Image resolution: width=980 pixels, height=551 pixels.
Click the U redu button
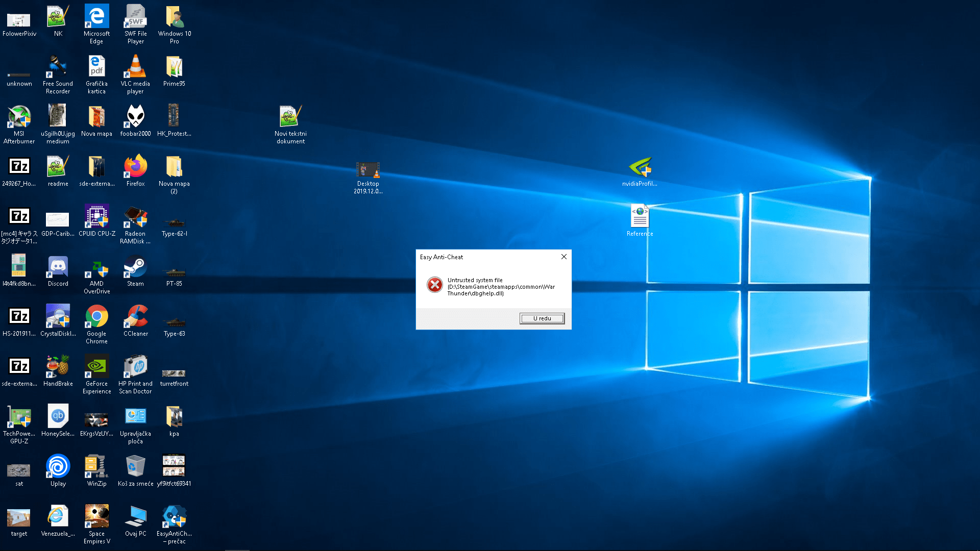[x=542, y=318]
